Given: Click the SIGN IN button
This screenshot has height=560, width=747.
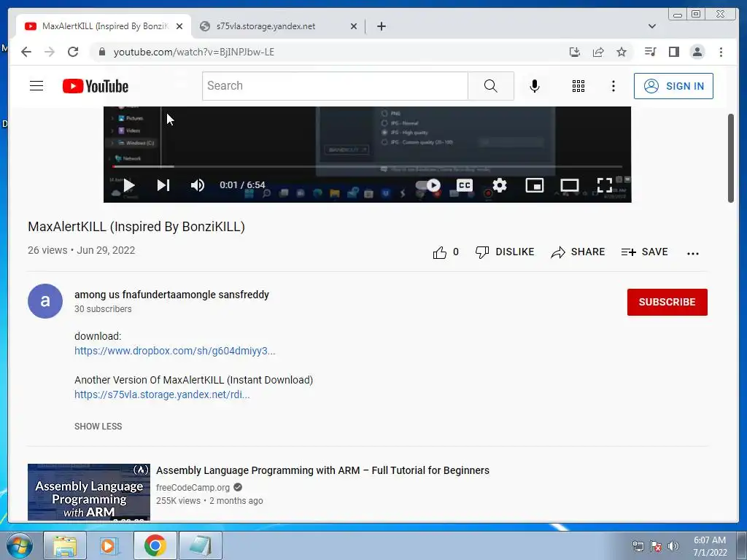Looking at the screenshot, I should click(673, 86).
